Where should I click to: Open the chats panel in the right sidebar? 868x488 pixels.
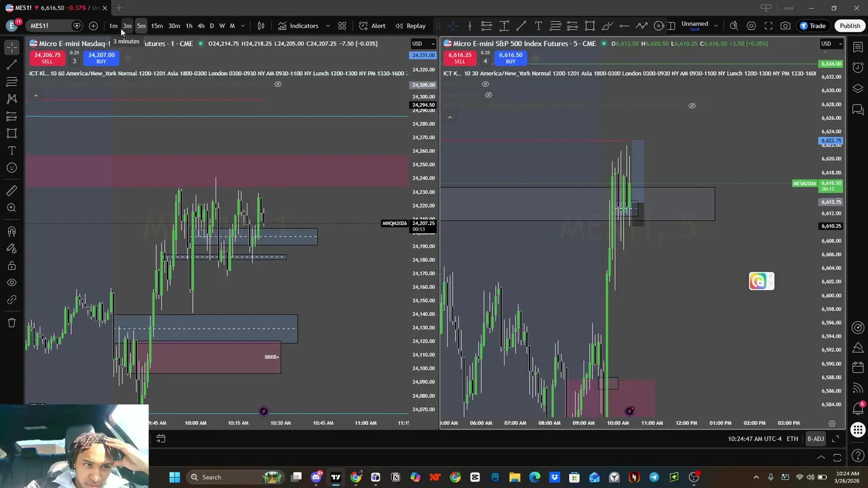point(858,109)
